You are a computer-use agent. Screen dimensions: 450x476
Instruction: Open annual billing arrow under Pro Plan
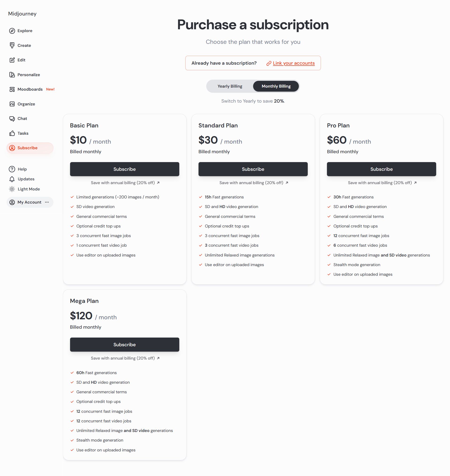click(x=415, y=183)
